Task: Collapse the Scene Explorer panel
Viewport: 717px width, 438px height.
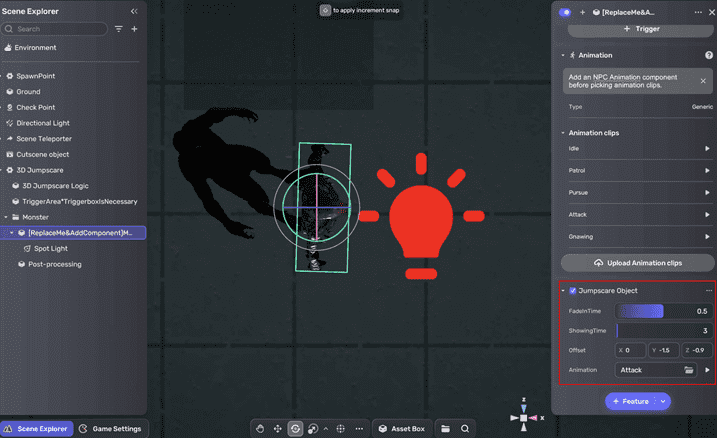Action: point(135,11)
